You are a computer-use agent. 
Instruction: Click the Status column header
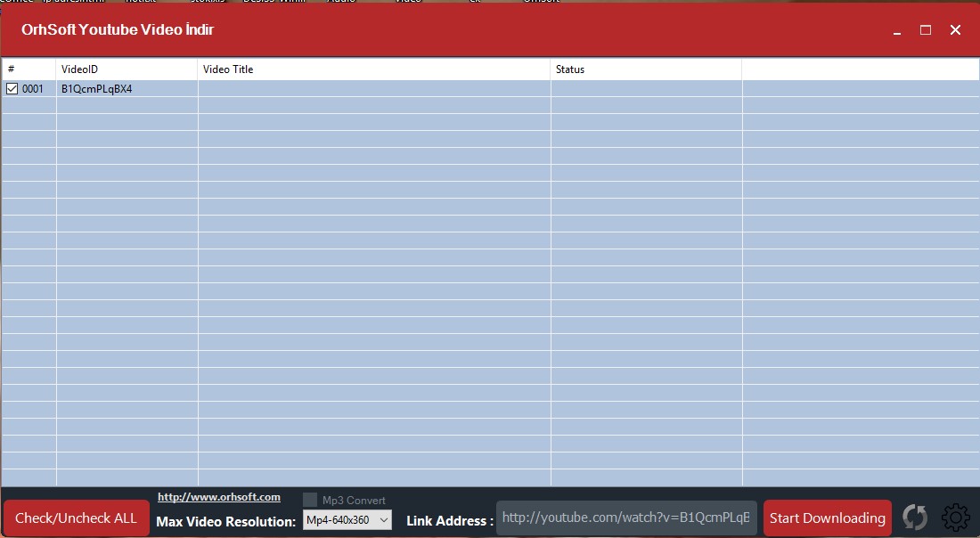pyautogui.click(x=645, y=69)
